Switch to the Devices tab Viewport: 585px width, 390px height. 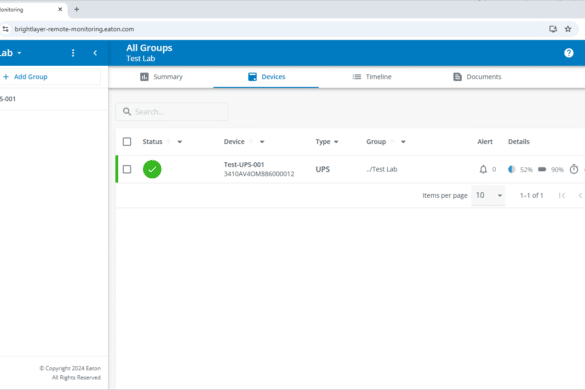click(266, 77)
